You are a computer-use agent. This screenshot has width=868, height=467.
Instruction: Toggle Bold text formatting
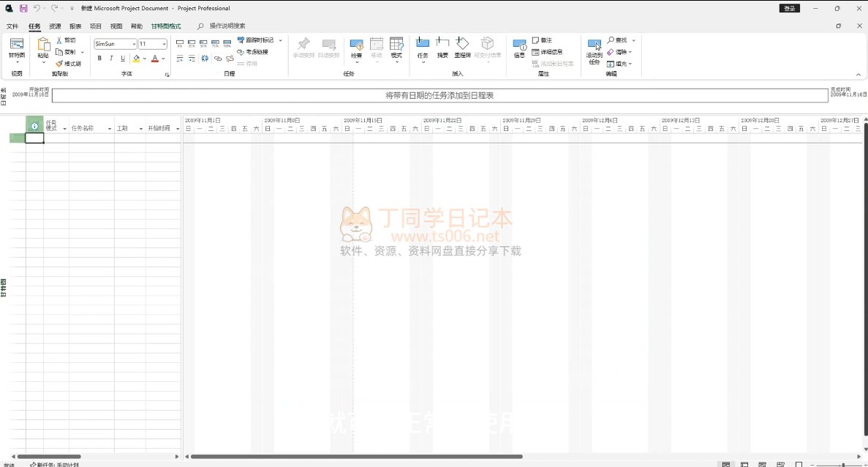point(99,59)
